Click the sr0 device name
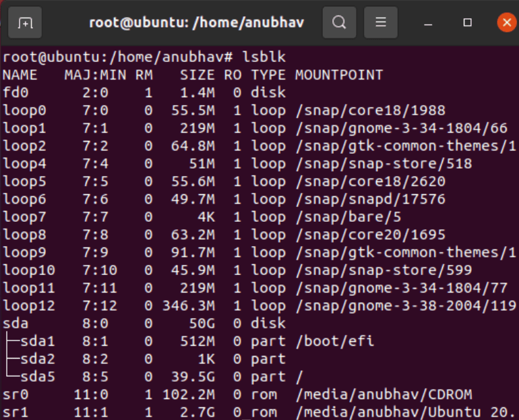Screen dimensions: 519x420 [16, 394]
